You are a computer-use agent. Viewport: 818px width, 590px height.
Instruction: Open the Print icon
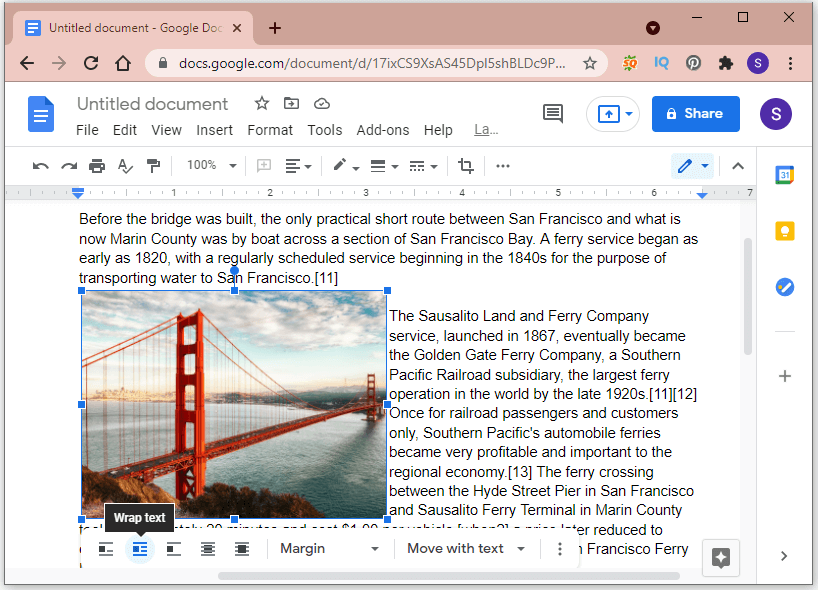tap(97, 165)
